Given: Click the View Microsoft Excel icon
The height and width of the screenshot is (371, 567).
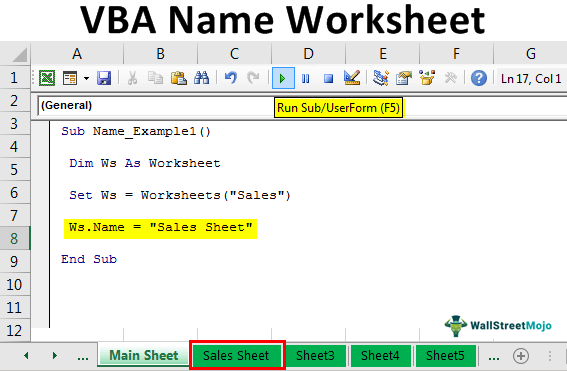Looking at the screenshot, I should 47,78.
